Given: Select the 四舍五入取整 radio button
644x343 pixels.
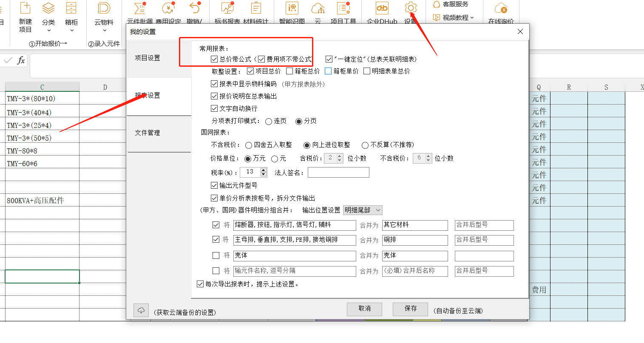Looking at the screenshot, I should point(249,145).
